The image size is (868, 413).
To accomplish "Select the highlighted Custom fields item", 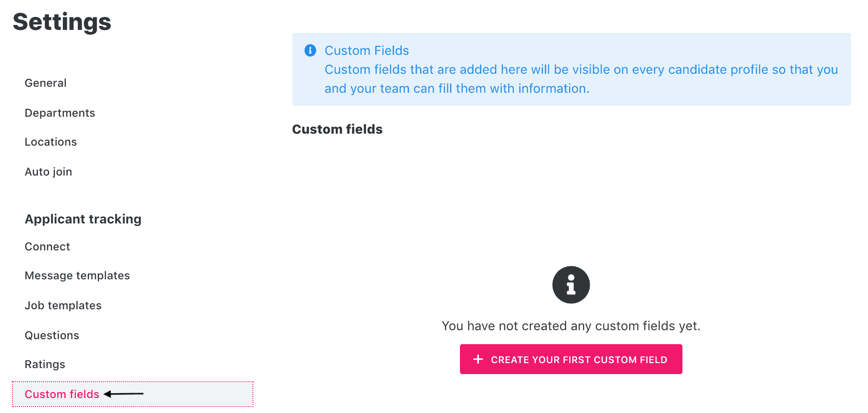I will tap(133, 394).
